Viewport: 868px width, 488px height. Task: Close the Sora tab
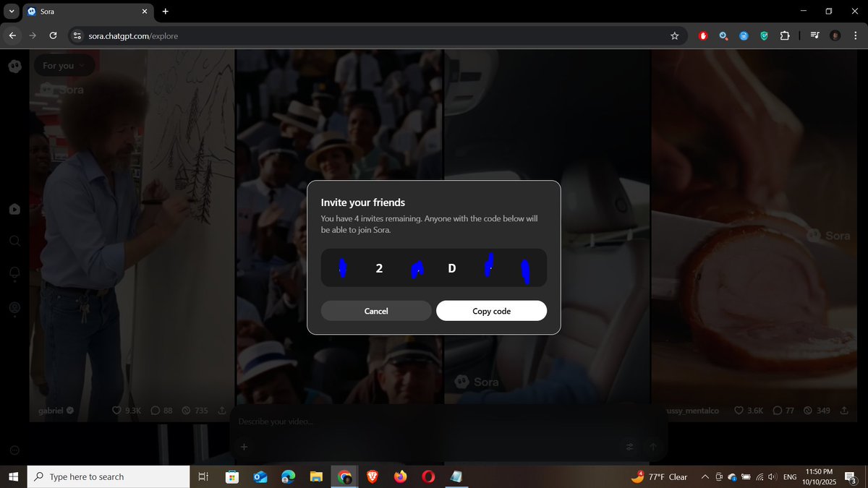[144, 12]
